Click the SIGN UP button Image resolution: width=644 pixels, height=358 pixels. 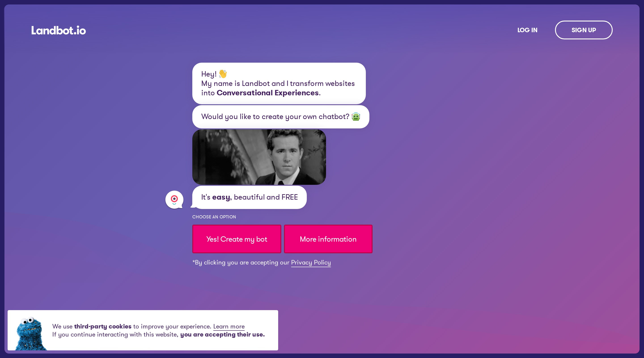coord(584,30)
